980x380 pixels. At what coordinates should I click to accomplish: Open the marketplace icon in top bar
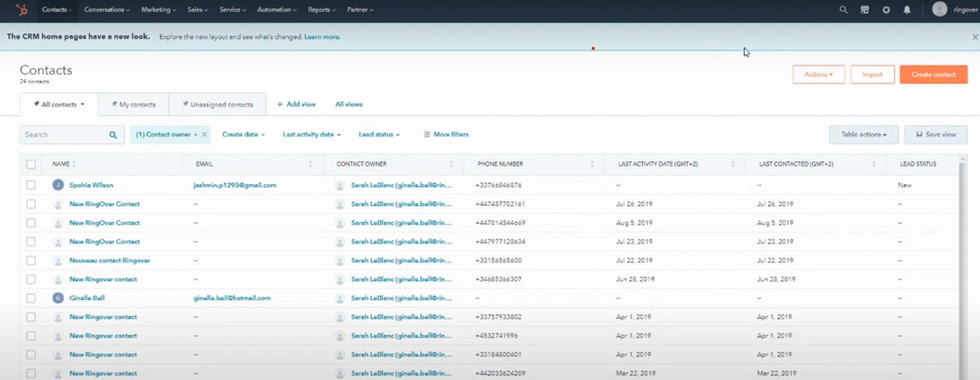(x=865, y=10)
